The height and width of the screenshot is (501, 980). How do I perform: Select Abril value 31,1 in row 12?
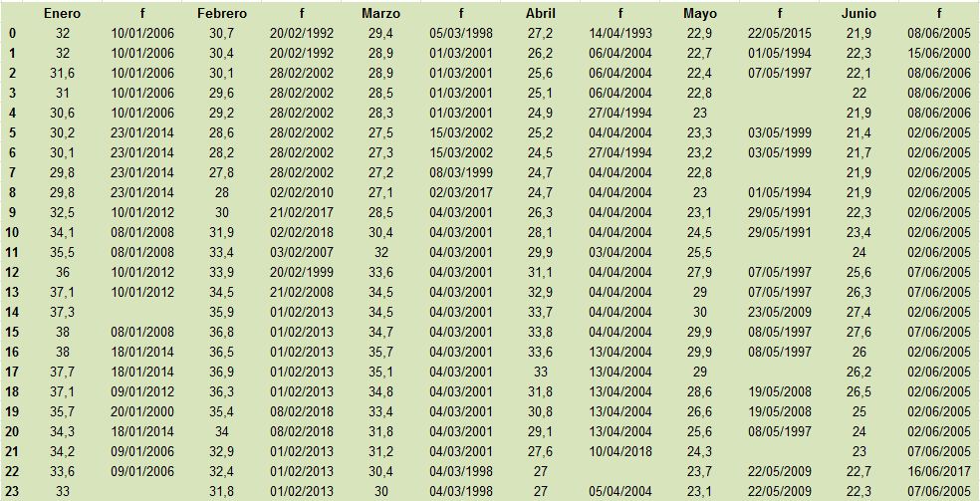[x=541, y=272]
